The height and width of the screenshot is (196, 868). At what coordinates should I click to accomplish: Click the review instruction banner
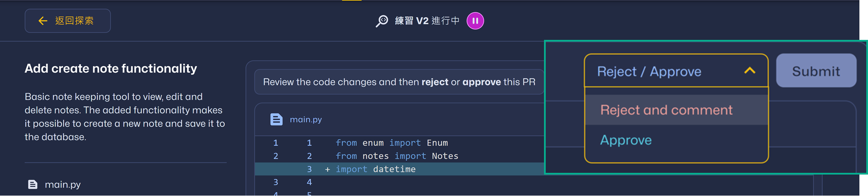tap(399, 82)
